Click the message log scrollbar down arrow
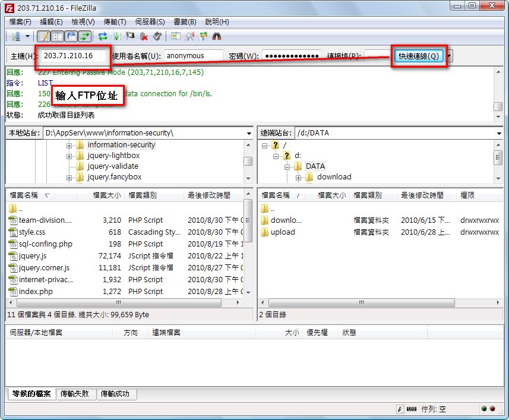This screenshot has height=420, width=509. pyautogui.click(x=498, y=116)
